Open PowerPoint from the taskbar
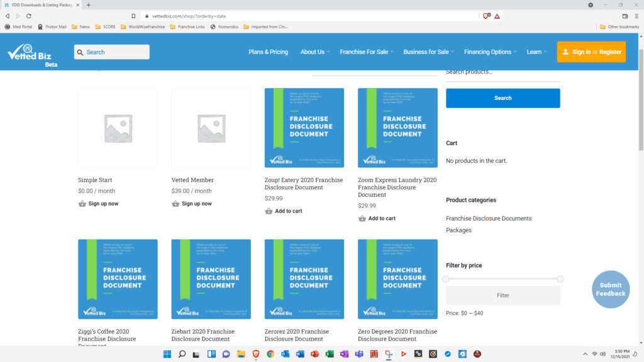Screen dimensions: 644x362 [314, 354]
